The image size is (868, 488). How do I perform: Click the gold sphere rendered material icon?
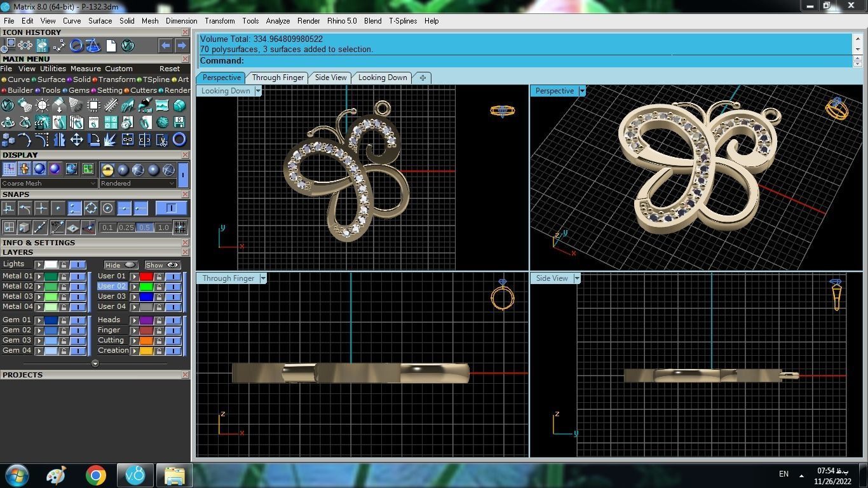(107, 169)
